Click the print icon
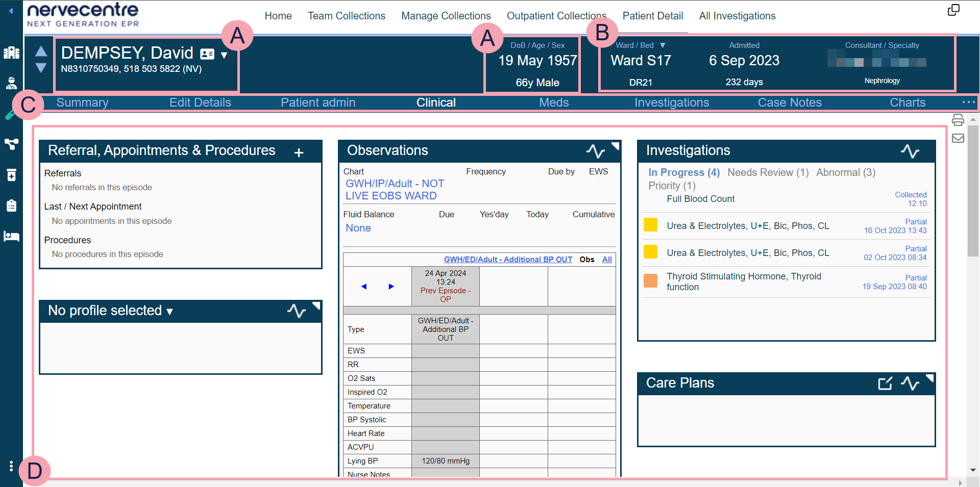 (x=958, y=120)
